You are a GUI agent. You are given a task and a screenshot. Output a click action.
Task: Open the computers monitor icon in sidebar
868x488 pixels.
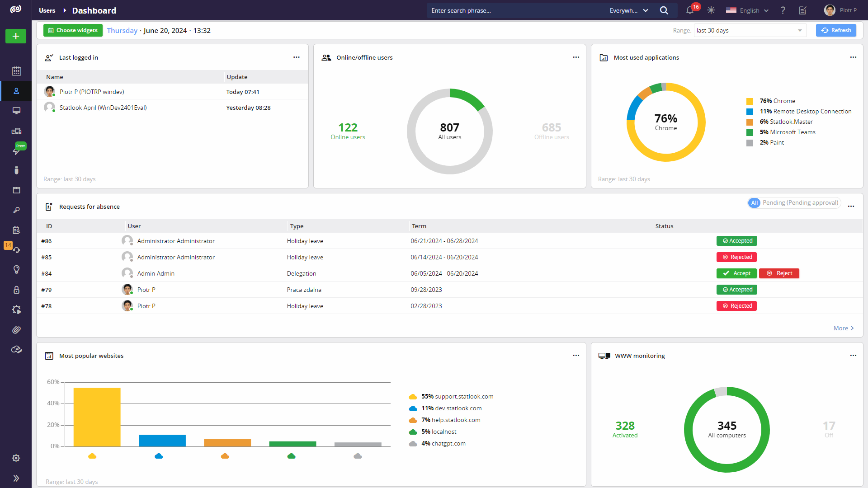[16, 111]
